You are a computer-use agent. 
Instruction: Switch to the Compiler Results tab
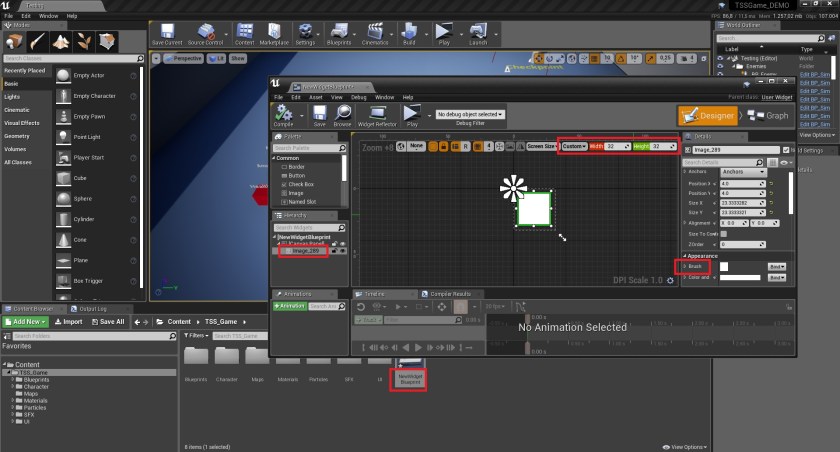click(449, 294)
